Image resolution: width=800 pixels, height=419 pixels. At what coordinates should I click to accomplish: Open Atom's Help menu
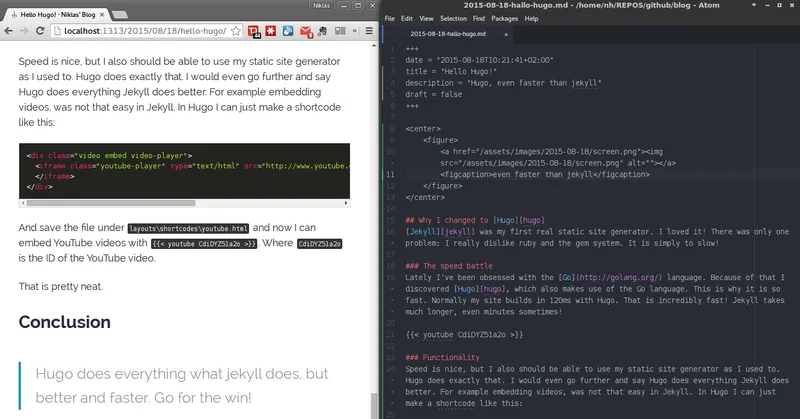click(x=532, y=18)
